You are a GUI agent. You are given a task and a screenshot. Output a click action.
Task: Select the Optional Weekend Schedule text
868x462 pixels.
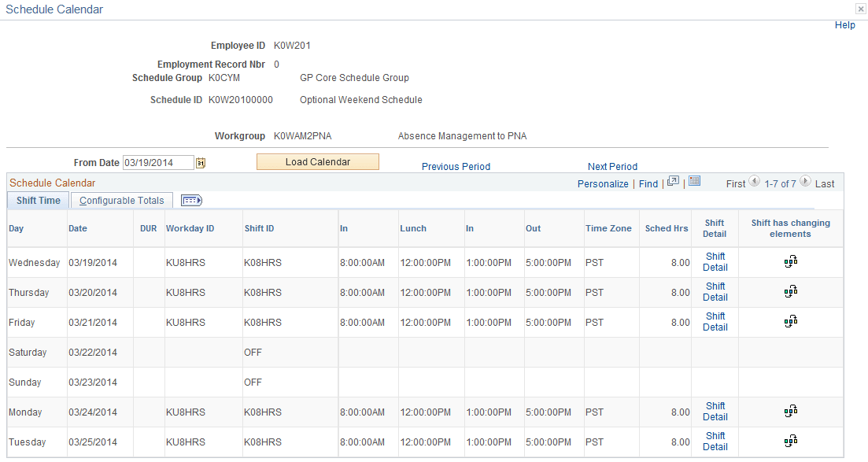coord(361,100)
